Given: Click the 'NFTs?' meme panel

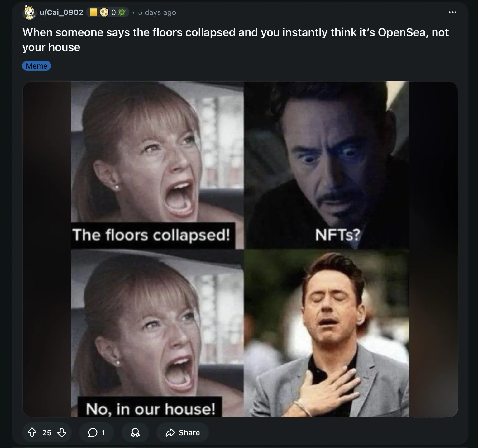Looking at the screenshot, I should (x=327, y=165).
